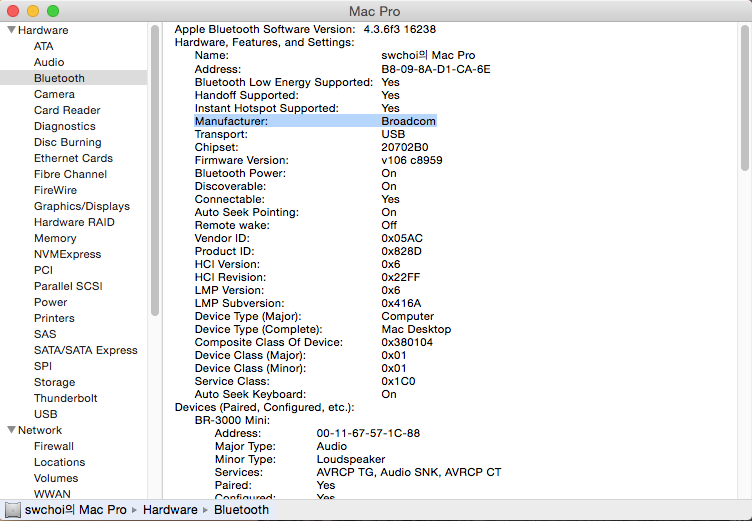Select Parallel SCSI entry
Viewport: 752px width, 521px height.
[x=68, y=286]
